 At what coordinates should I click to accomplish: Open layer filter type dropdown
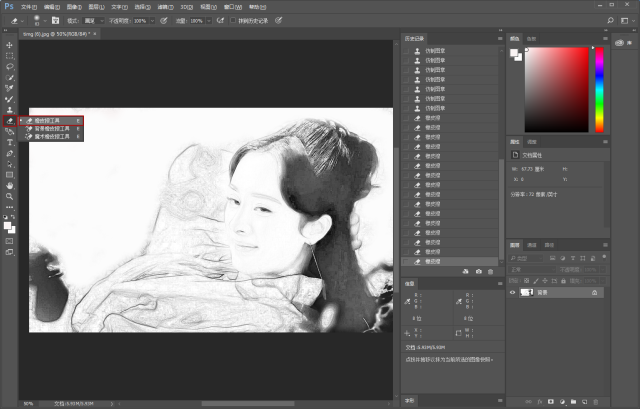[x=526, y=258]
